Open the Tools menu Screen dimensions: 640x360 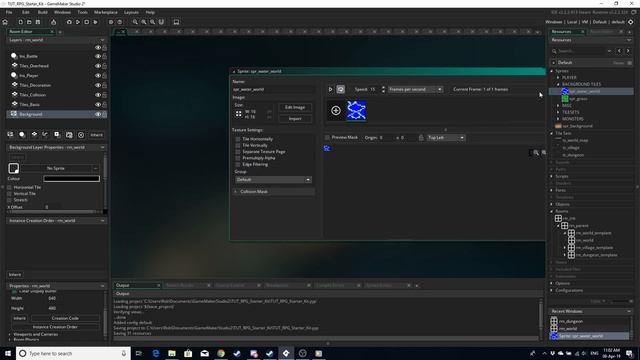coord(82,12)
